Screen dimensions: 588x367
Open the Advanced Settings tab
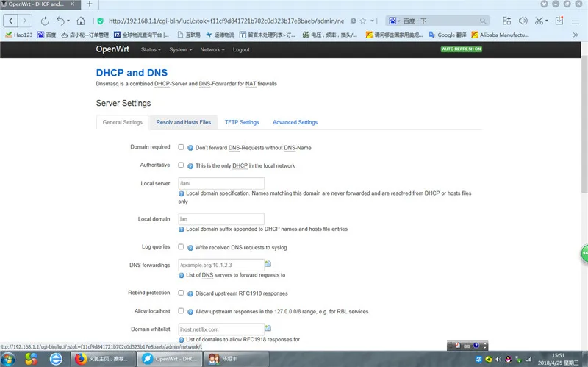295,122
